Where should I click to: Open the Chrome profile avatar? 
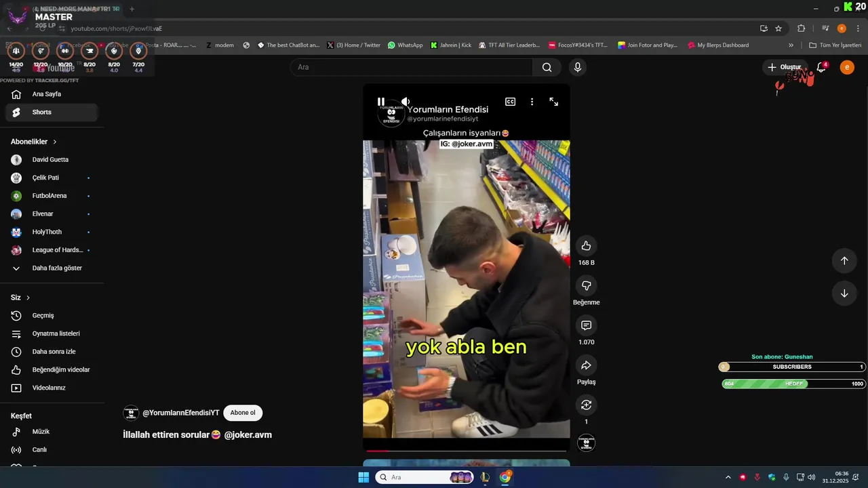pos(842,28)
